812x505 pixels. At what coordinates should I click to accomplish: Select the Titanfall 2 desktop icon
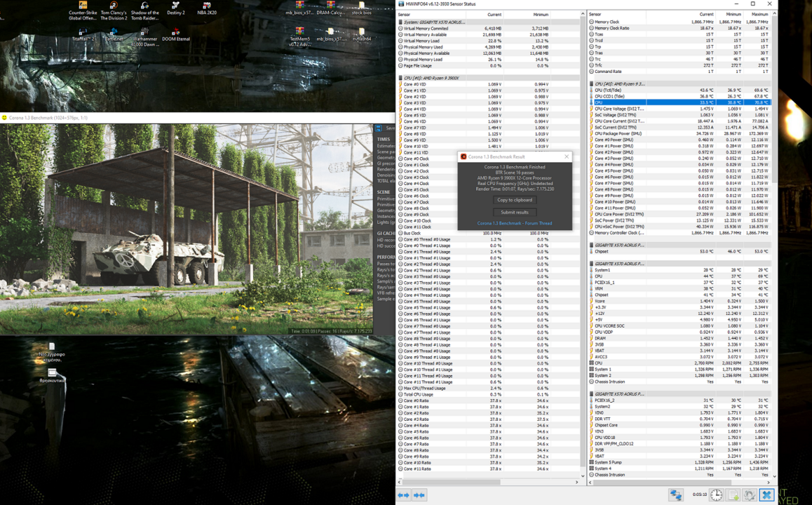(83, 34)
